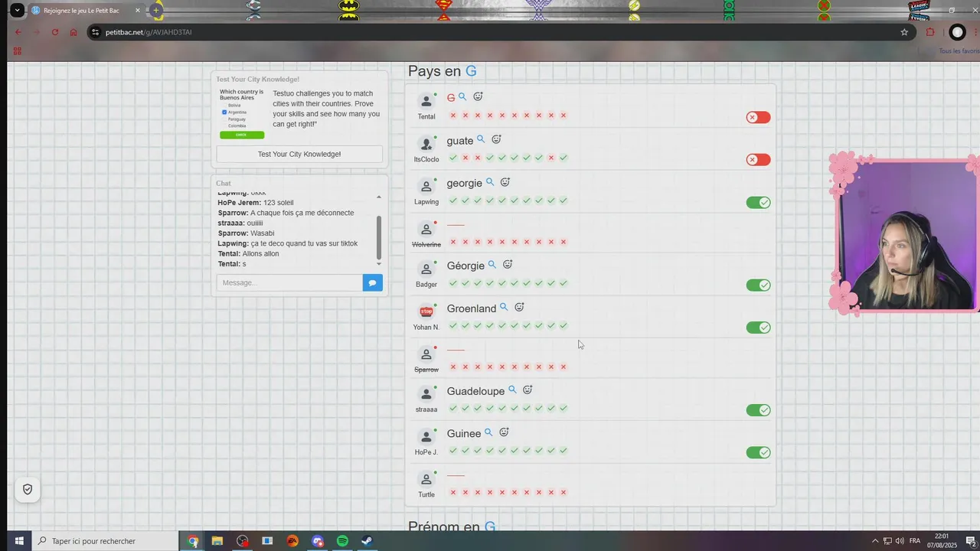The image size is (980, 551).
Task: Click the magnifier next to Guadeloupe
Action: pos(513,390)
